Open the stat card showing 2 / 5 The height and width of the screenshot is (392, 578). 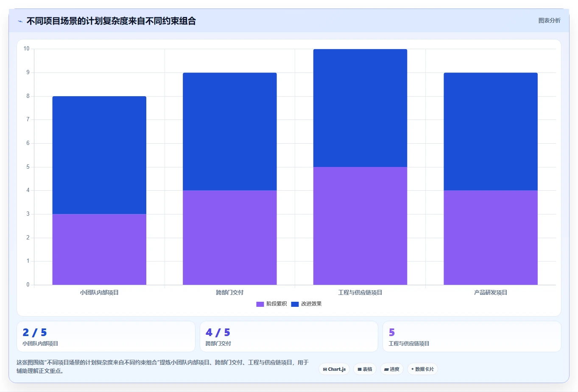pos(106,336)
